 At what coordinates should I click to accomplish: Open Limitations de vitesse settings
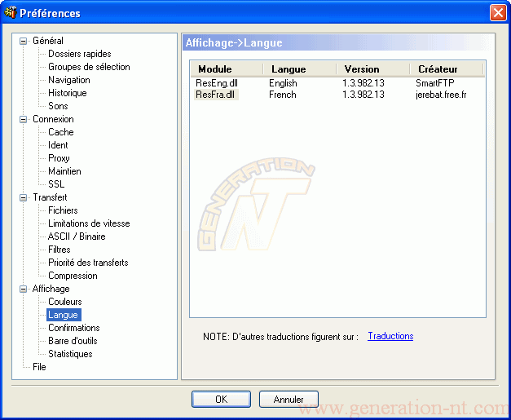click(x=89, y=223)
